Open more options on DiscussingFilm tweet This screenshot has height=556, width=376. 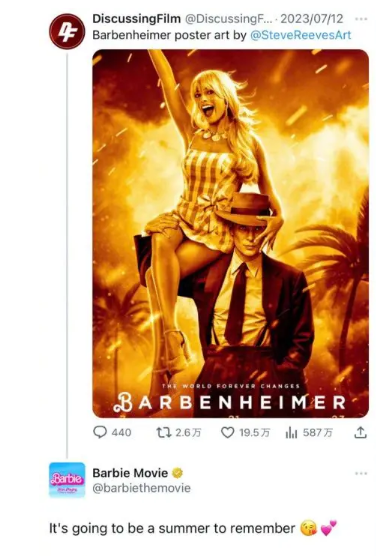pos(361,19)
